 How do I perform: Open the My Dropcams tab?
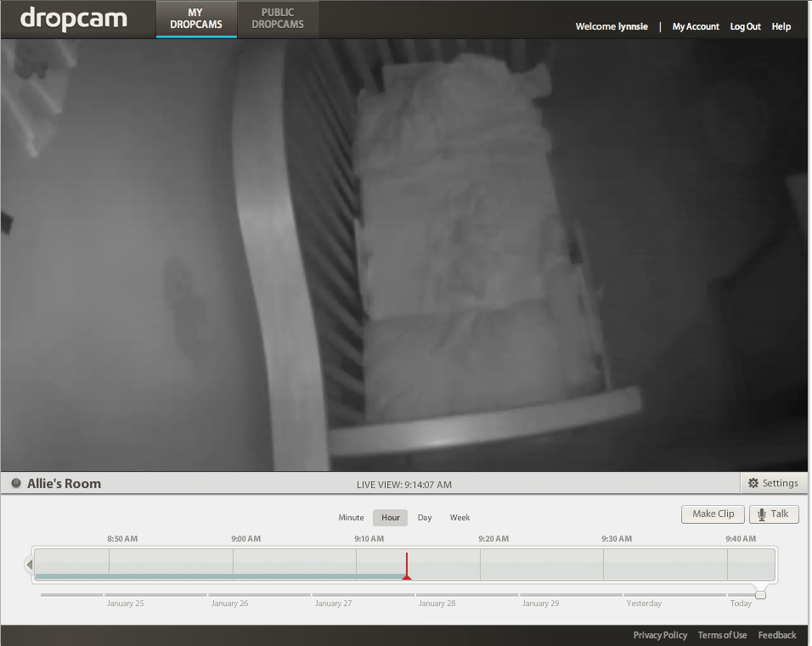click(x=195, y=19)
